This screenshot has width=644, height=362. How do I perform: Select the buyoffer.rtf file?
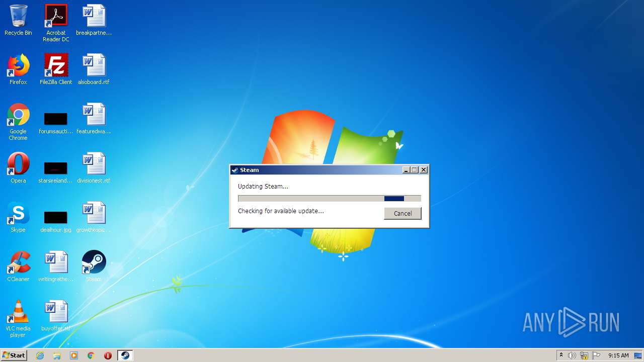[x=56, y=316]
